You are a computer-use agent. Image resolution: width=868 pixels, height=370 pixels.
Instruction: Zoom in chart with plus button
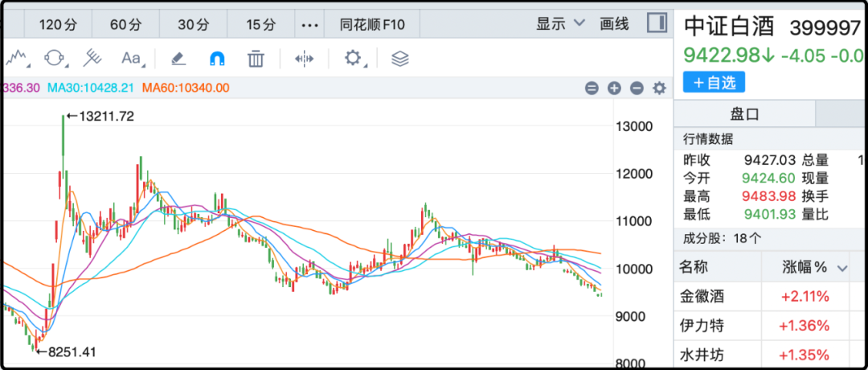[x=614, y=88]
